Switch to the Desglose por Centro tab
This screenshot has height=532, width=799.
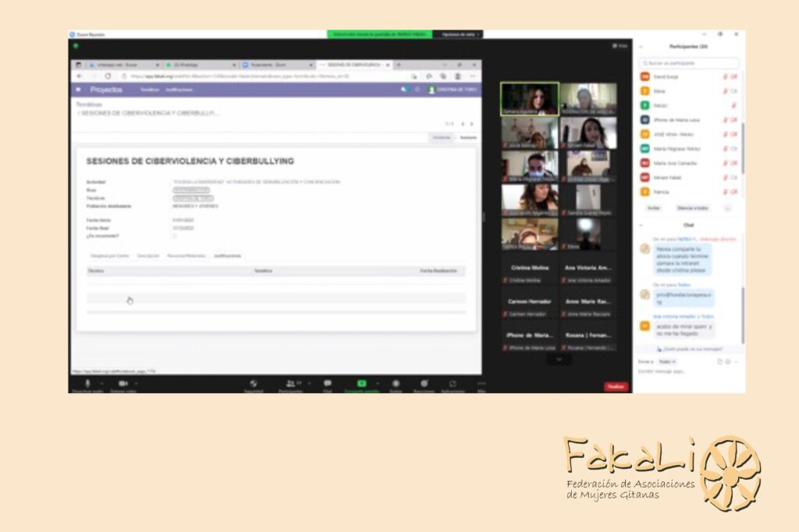pos(109,256)
